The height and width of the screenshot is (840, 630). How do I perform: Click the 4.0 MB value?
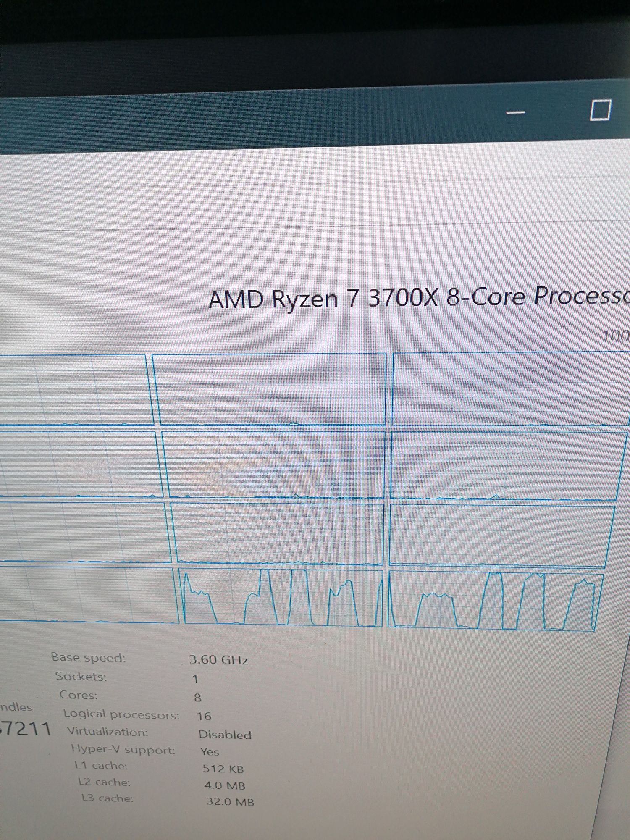tap(225, 785)
